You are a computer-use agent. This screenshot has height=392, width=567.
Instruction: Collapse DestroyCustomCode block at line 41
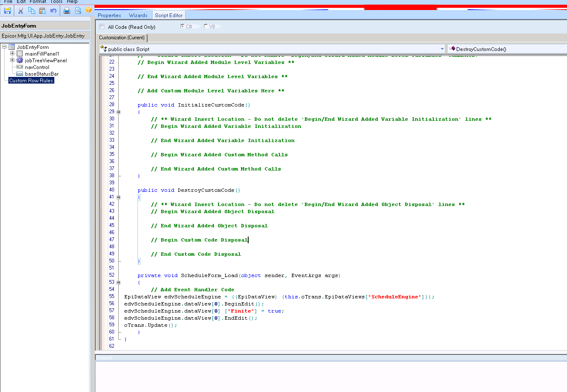coord(119,197)
